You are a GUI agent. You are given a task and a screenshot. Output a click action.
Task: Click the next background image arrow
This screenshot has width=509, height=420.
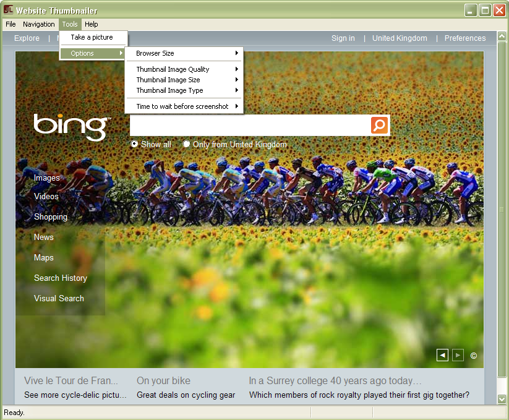[x=458, y=355]
